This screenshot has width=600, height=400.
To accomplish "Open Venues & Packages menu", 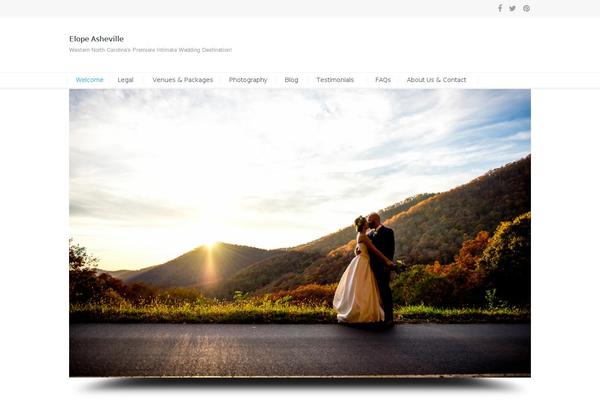I will point(183,80).
